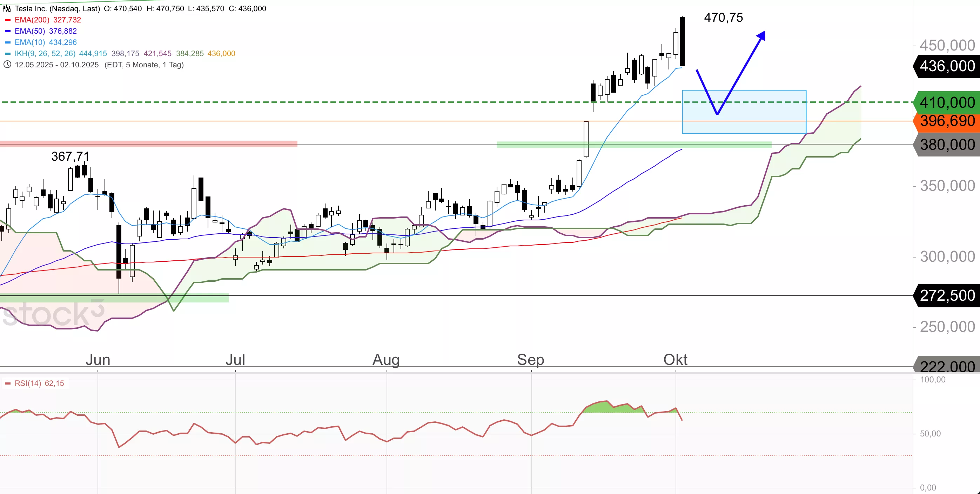Screen dimensions: 980x494
Task: Click the light blue EMA(10) legend marker
Action: coord(8,42)
